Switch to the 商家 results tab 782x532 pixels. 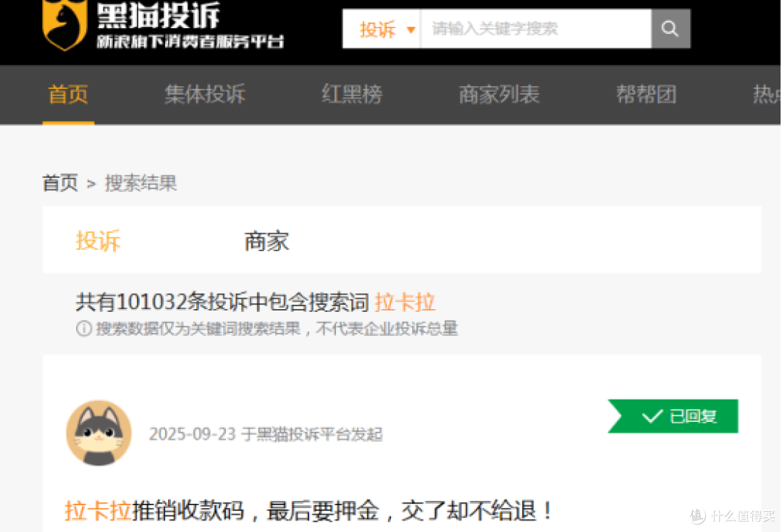[266, 241]
